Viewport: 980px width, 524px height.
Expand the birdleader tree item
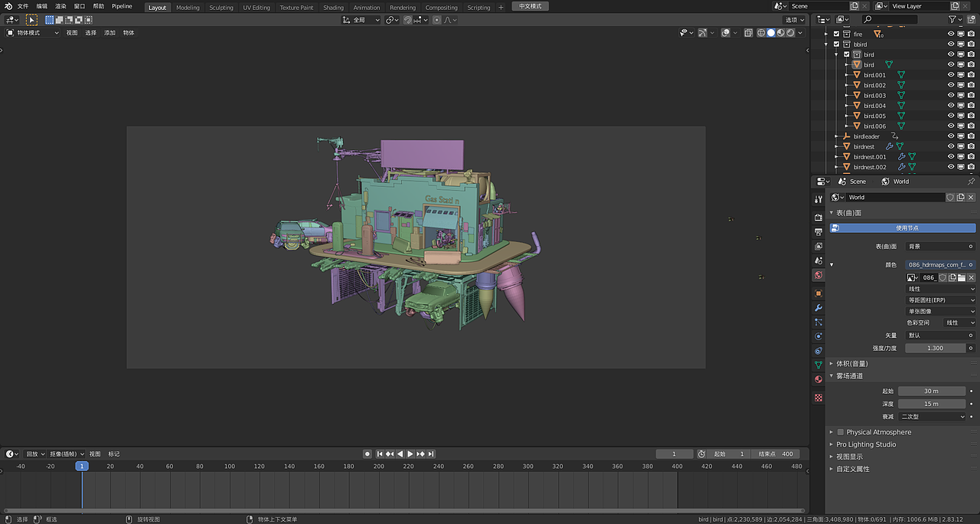tap(836, 136)
